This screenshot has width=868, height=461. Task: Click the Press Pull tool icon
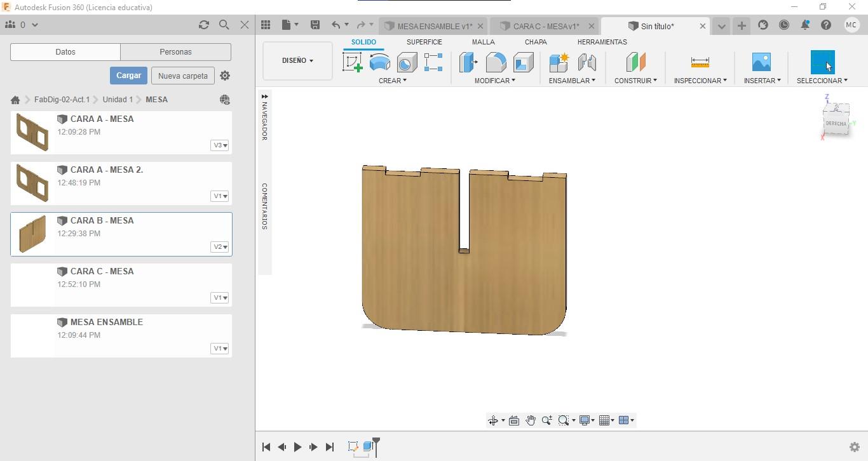[x=468, y=62]
